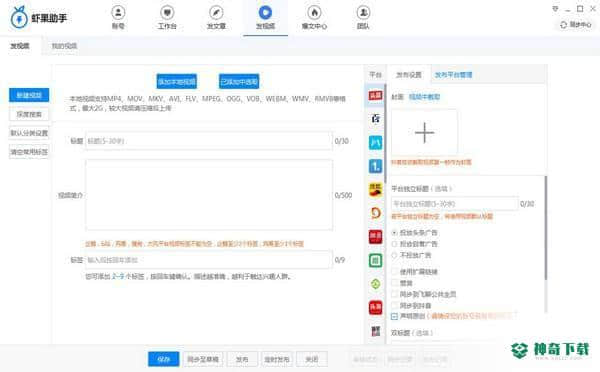
Task: Select the red 头条 platform icon at the top of the list
Action: pos(375,95)
